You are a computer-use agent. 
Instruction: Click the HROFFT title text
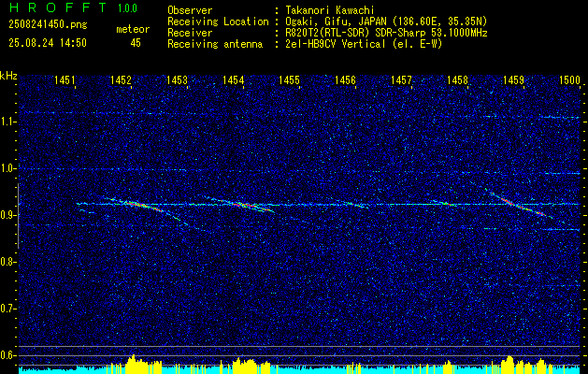coord(58,7)
